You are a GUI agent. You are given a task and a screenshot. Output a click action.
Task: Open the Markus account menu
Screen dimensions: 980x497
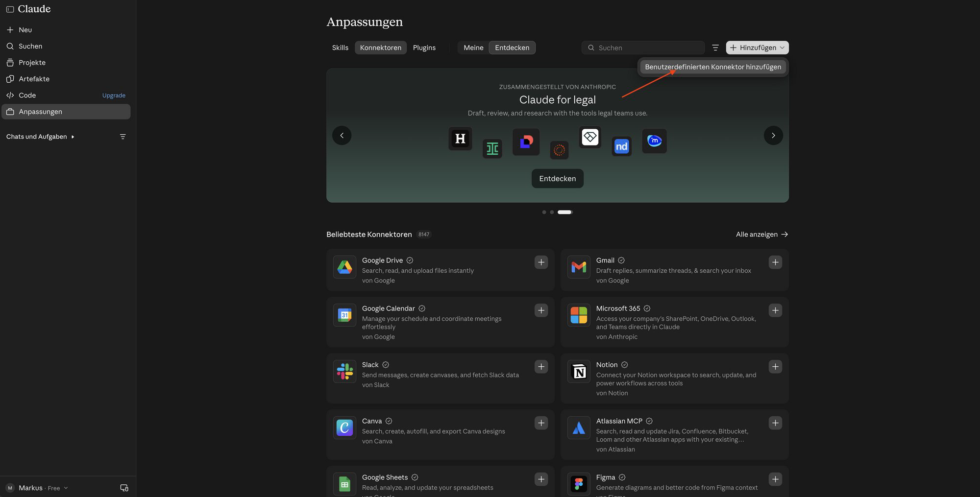coord(37,488)
